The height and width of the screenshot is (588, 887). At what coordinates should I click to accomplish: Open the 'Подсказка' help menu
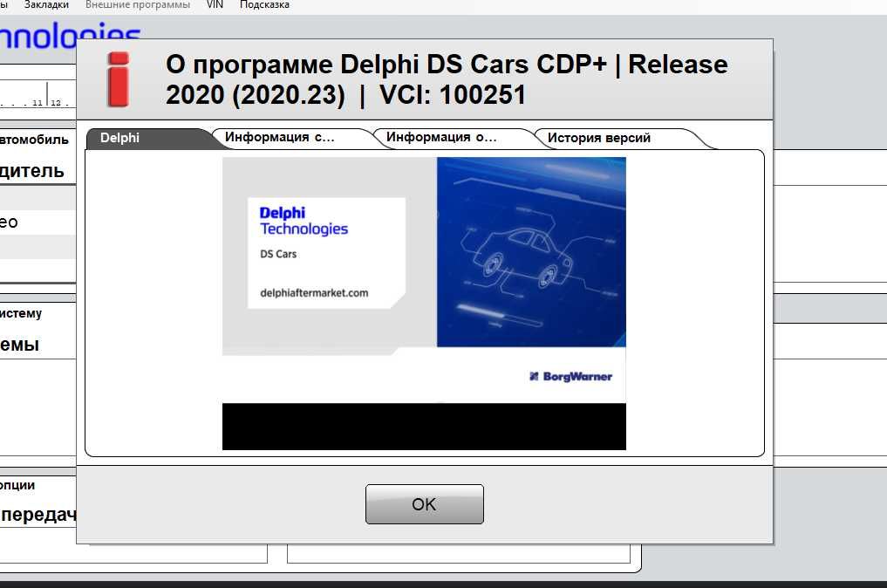pyautogui.click(x=264, y=5)
